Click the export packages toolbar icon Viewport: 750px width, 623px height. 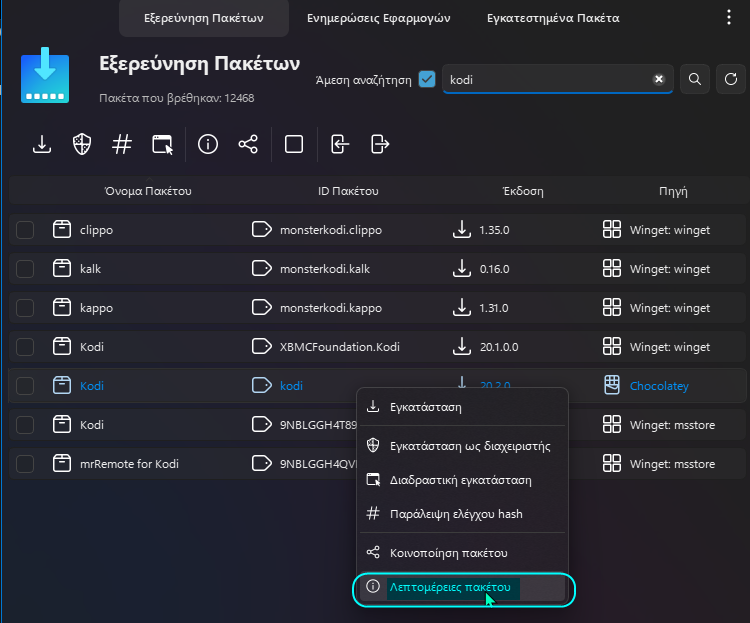380,144
